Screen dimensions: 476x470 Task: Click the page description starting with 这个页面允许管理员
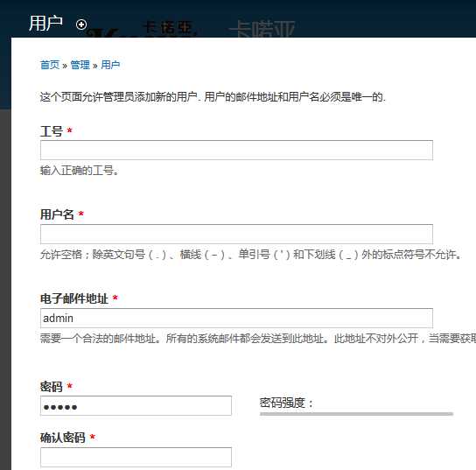coord(213,97)
